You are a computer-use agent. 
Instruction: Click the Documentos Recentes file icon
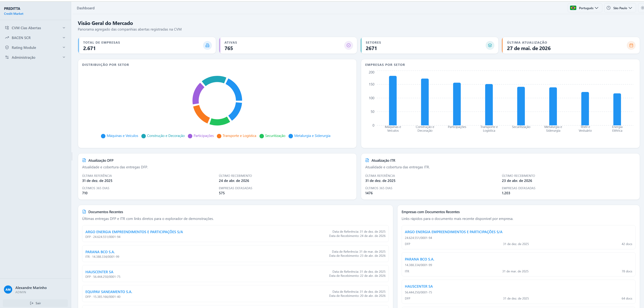coord(84,212)
